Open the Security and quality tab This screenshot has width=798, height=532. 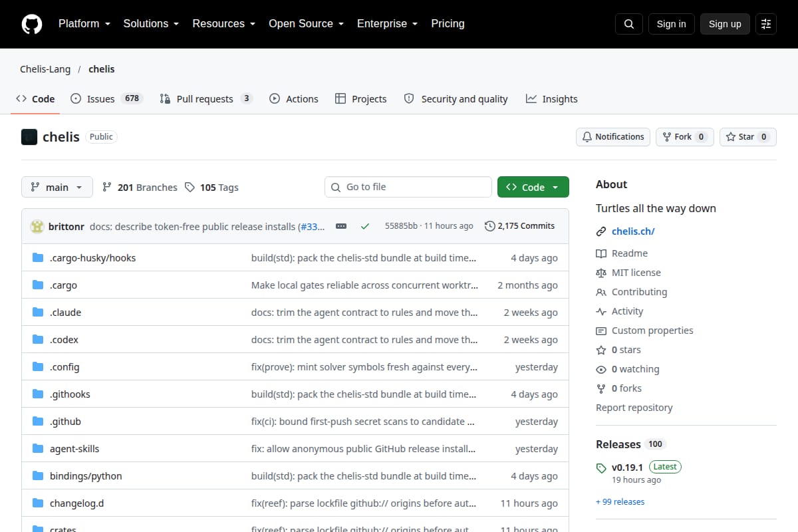[x=456, y=99]
